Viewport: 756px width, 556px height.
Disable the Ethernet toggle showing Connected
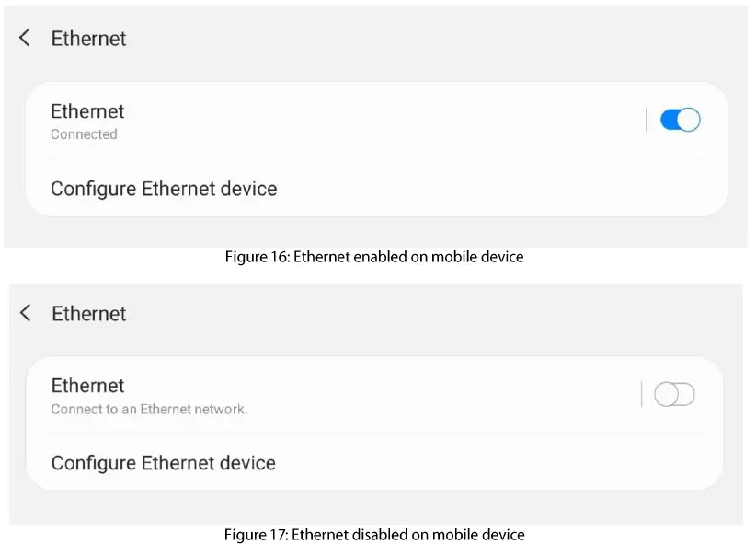click(x=679, y=120)
